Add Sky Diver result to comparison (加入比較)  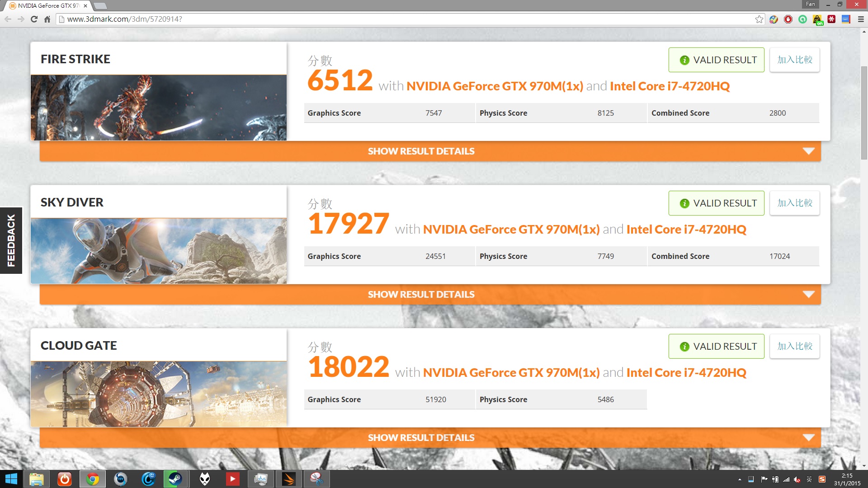[794, 203]
